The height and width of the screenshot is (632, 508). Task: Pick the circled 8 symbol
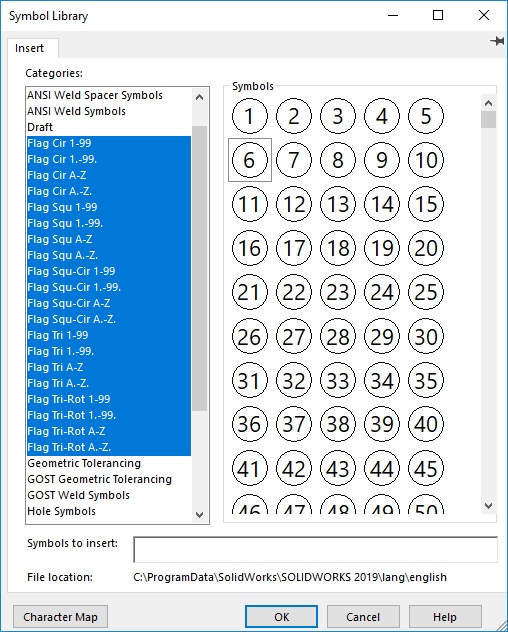click(x=338, y=160)
